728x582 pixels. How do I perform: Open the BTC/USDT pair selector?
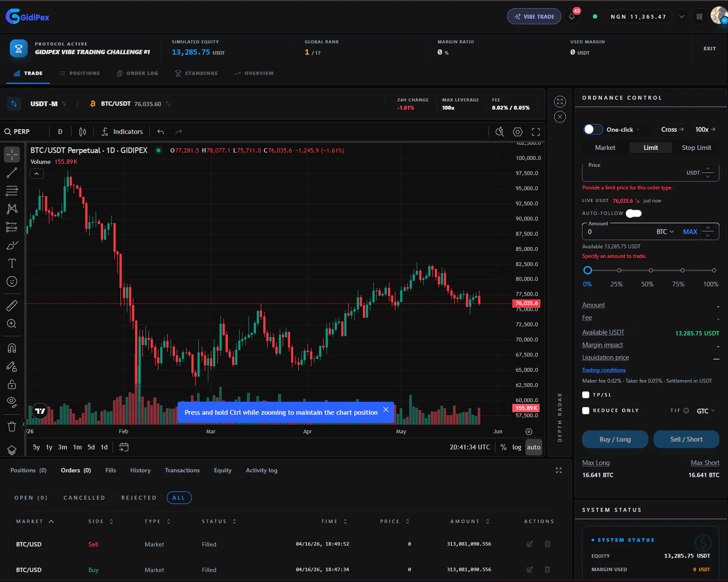[130, 104]
